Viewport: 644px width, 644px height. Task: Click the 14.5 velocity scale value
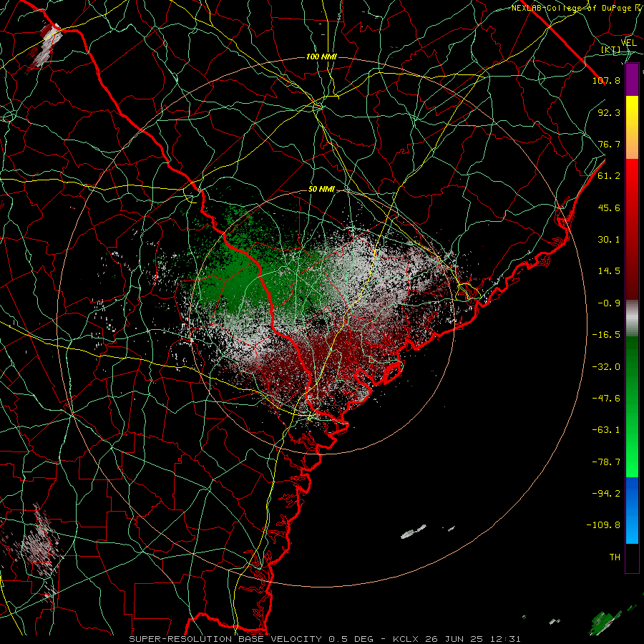tap(609, 271)
